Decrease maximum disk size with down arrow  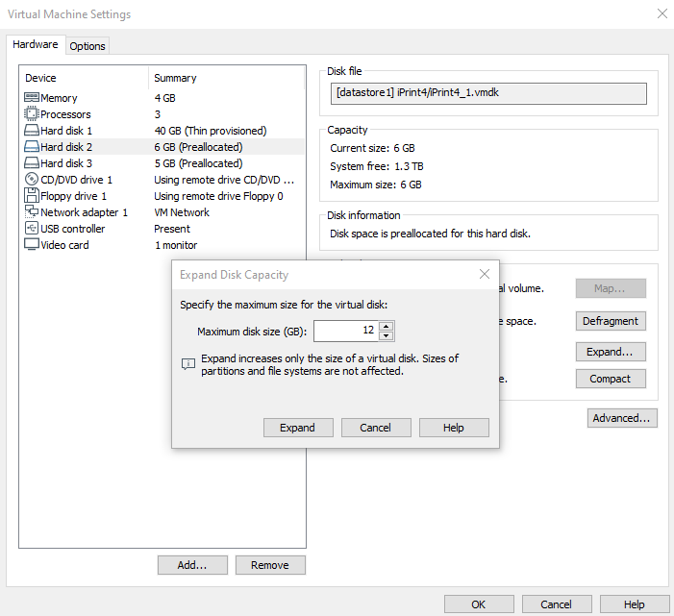click(x=386, y=335)
